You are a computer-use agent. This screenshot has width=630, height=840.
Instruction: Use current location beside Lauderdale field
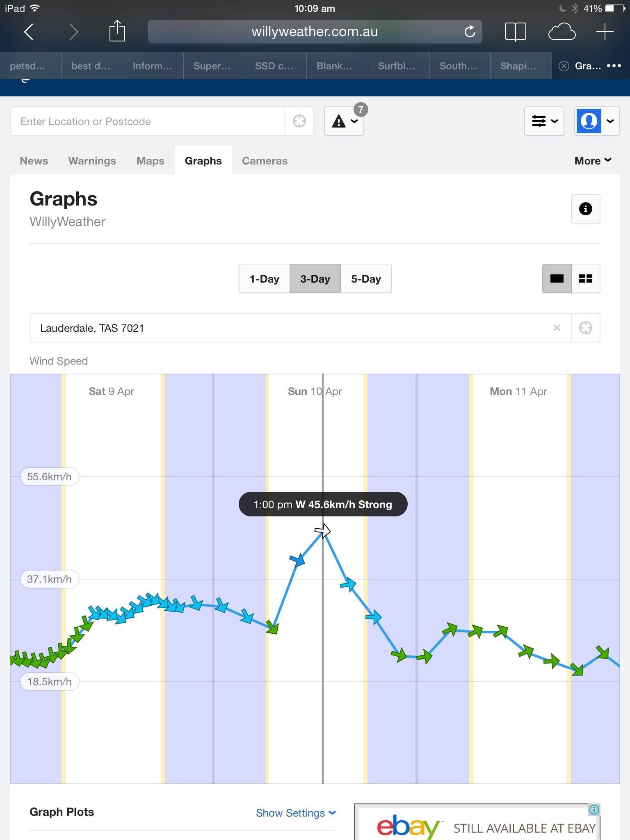[x=585, y=328]
